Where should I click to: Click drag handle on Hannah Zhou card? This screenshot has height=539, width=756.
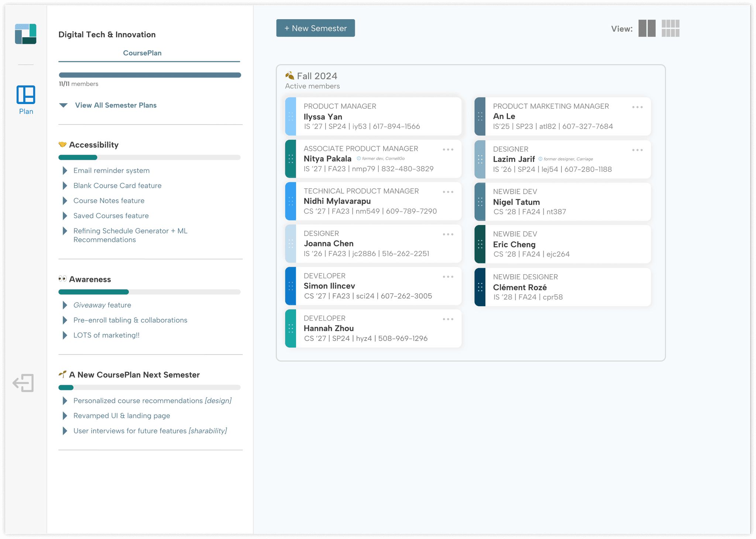click(291, 328)
